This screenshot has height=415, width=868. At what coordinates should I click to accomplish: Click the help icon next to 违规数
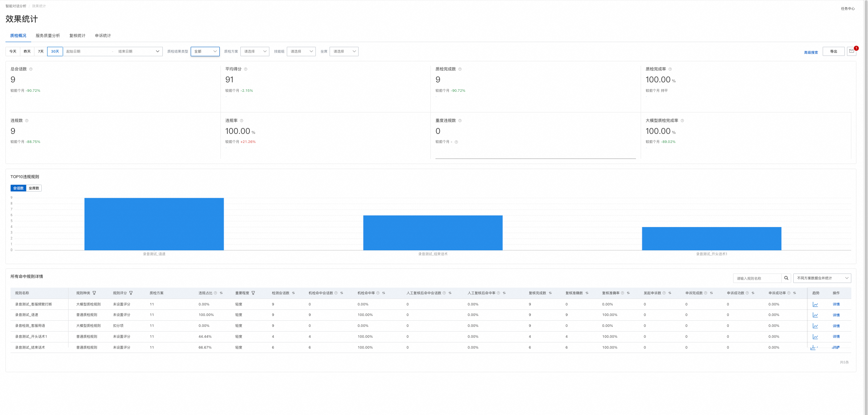(27, 121)
